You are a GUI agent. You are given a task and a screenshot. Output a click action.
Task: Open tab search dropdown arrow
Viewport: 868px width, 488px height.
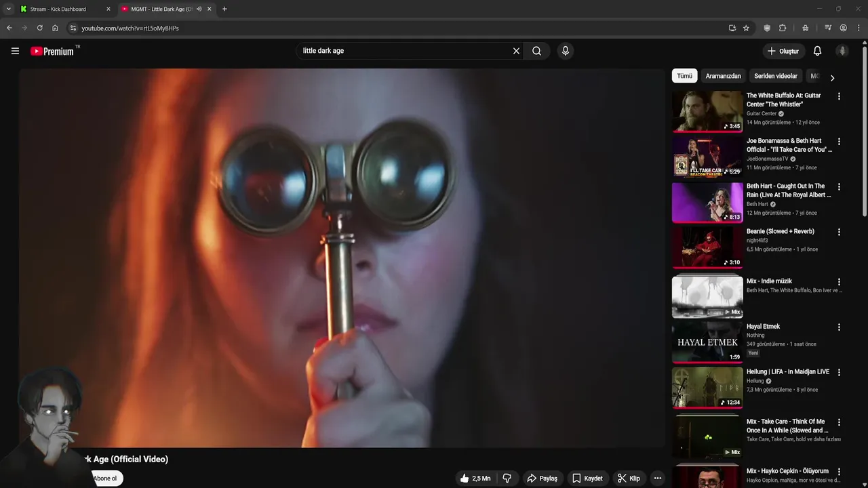8,9
